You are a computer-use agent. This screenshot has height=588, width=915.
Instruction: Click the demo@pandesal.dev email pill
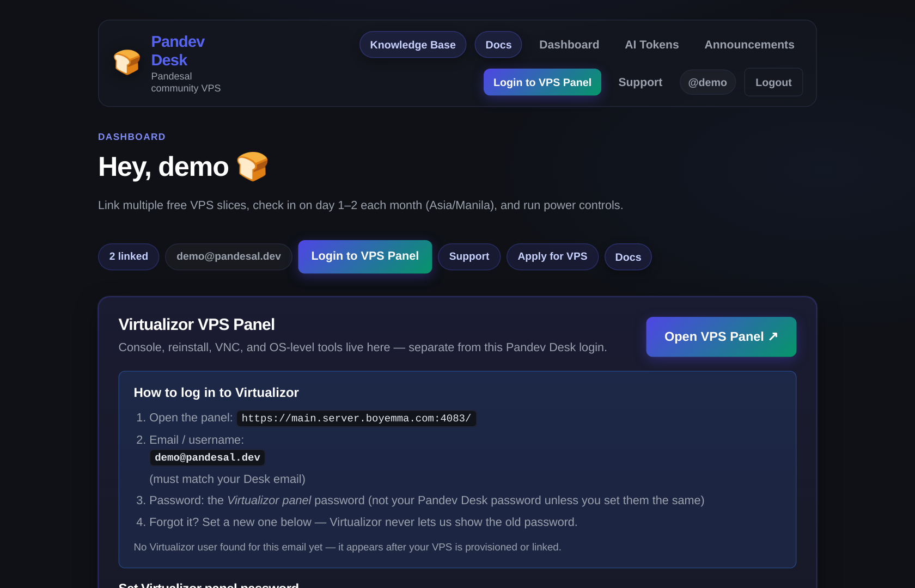(229, 256)
